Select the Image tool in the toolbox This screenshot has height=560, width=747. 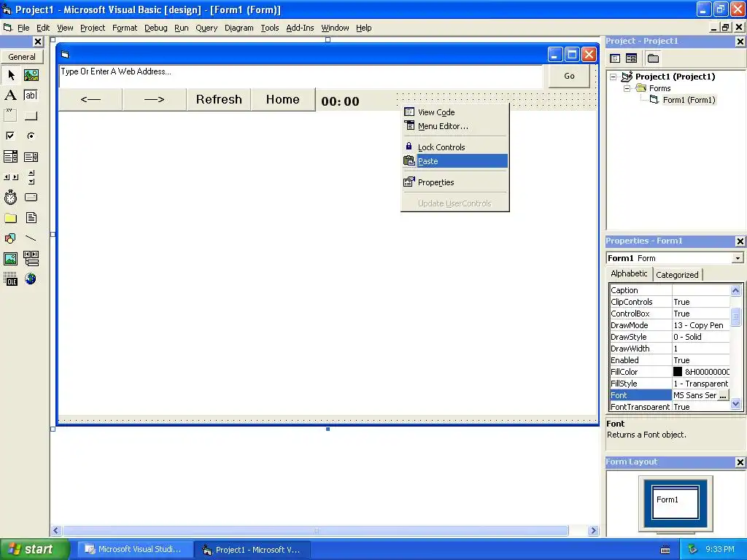[x=10, y=259]
